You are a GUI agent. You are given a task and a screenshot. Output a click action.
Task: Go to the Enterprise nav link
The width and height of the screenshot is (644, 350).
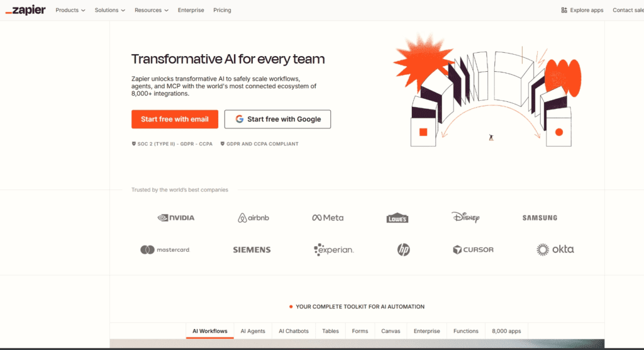[191, 10]
